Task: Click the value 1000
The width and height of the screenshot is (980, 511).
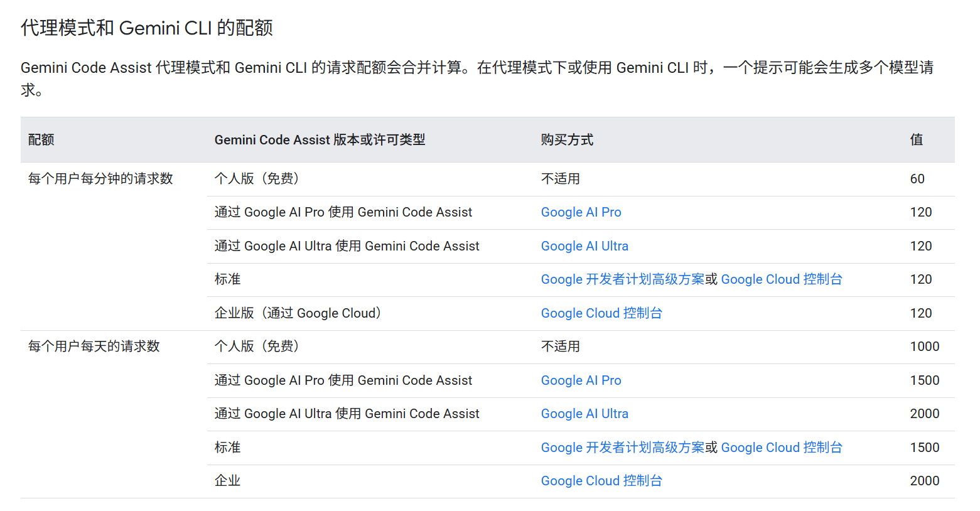Action: pos(925,347)
